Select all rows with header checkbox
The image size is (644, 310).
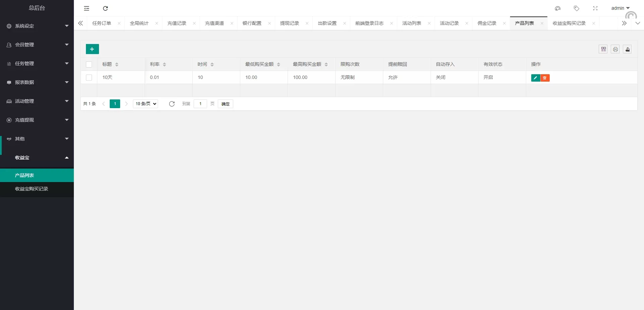tap(89, 64)
